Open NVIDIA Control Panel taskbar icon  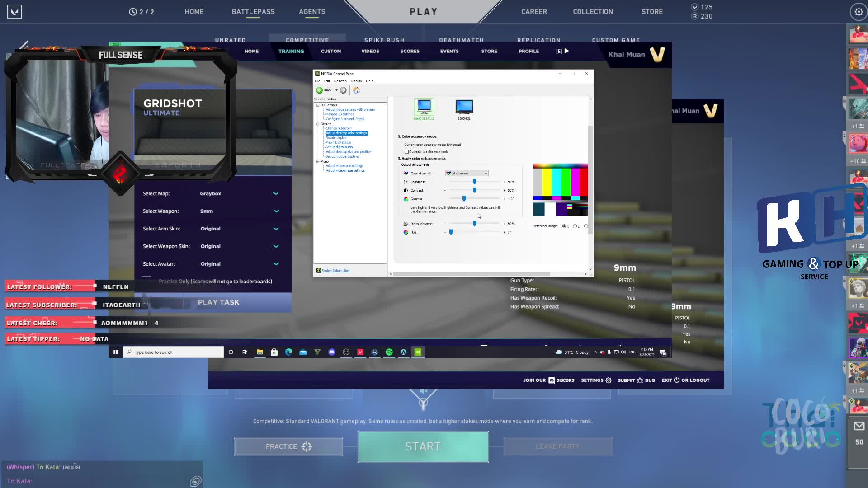coord(418,352)
